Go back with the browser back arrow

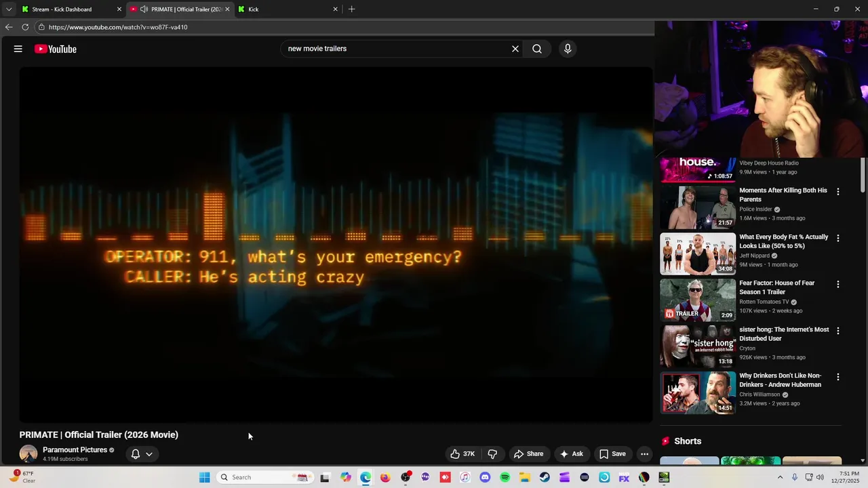click(x=9, y=27)
